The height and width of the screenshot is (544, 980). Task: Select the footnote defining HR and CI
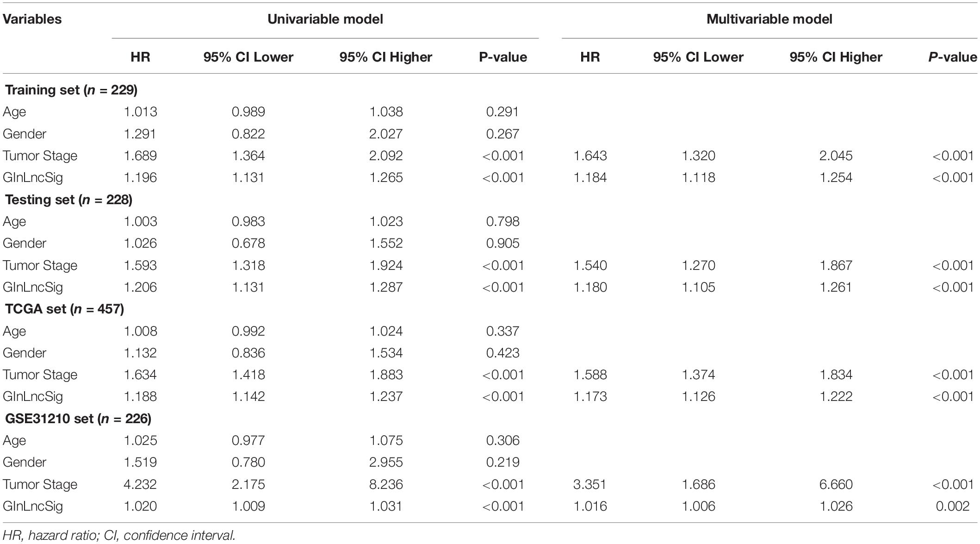point(119,535)
